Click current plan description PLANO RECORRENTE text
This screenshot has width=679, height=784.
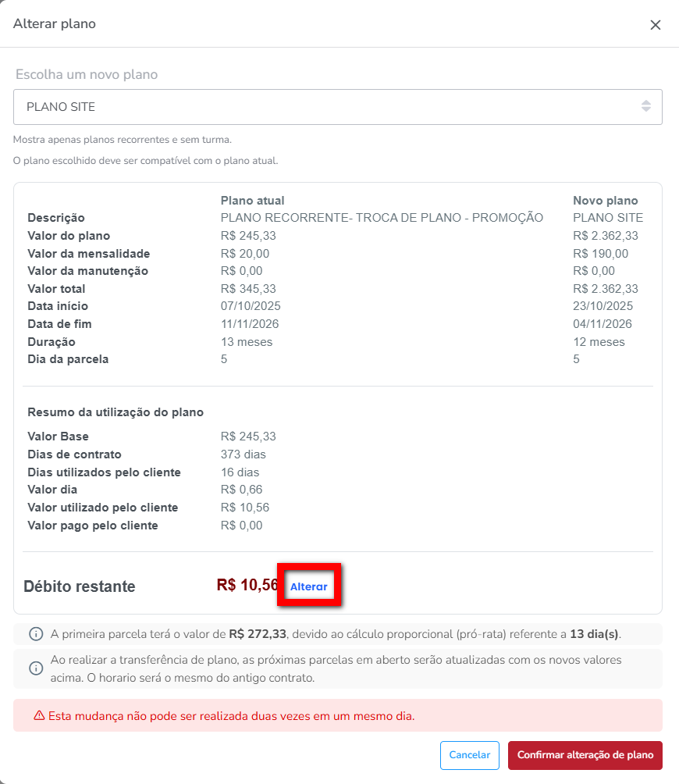pyautogui.click(x=382, y=218)
